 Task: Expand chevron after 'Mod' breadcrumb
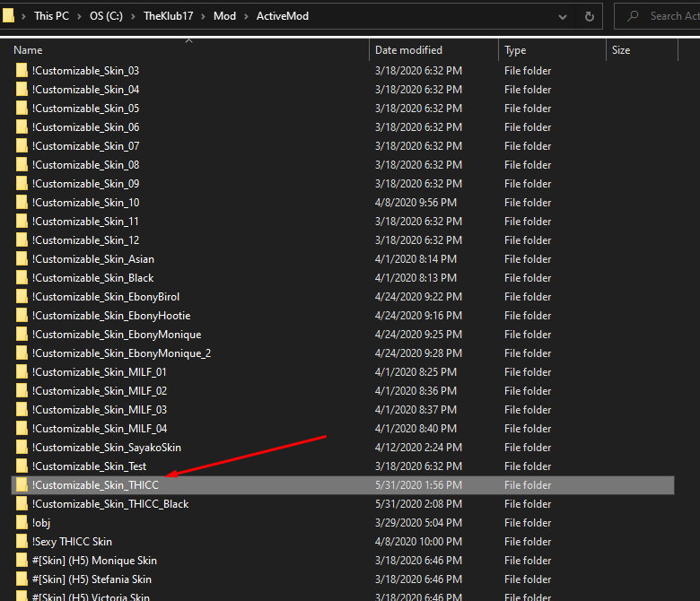click(246, 16)
